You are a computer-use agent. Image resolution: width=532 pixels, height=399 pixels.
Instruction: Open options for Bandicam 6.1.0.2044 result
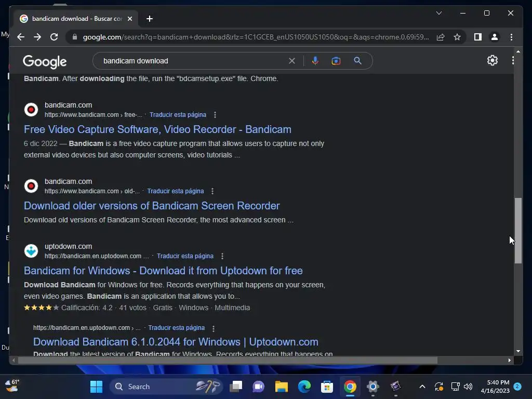point(213,328)
